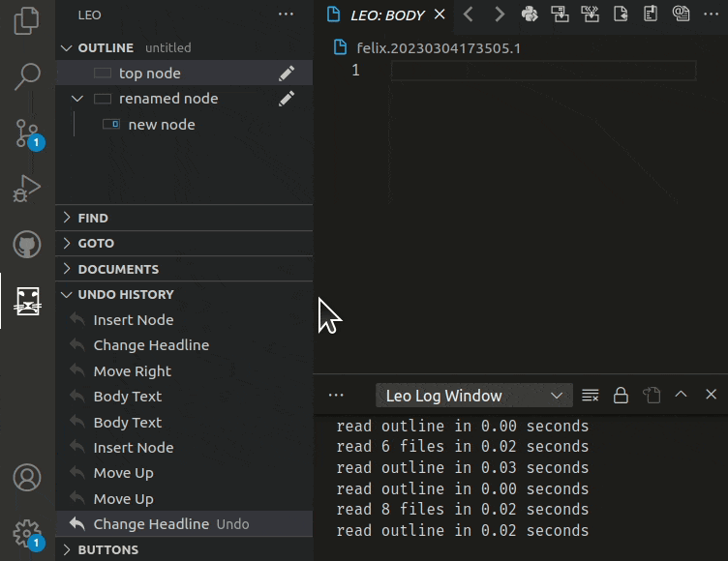Click the extract names icon with angle brackets

tap(591, 15)
